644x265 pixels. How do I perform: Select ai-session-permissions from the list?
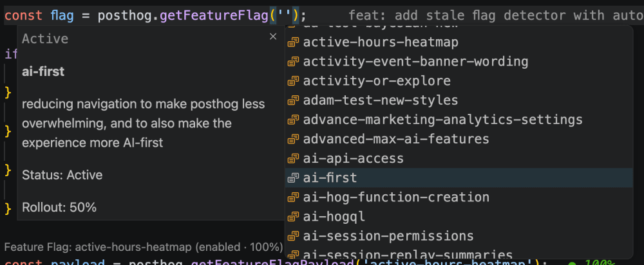coord(459,236)
